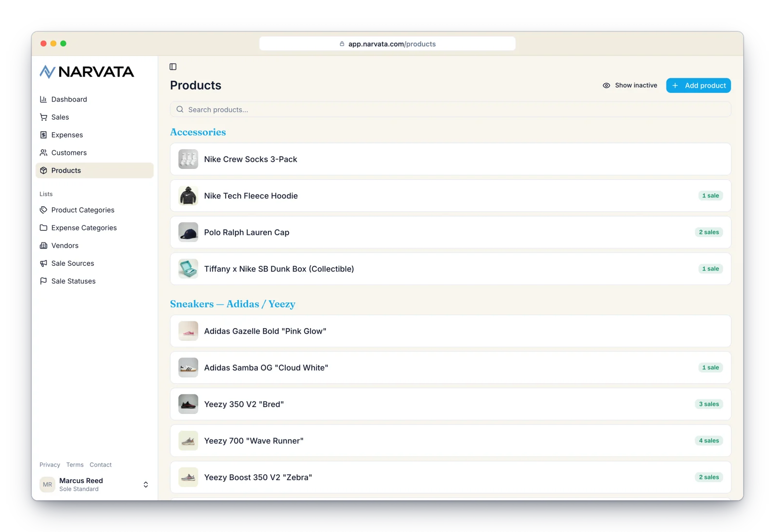The image size is (775, 532).
Task: Select Adidas Samba OG "Cloud White" name
Action: [266, 368]
